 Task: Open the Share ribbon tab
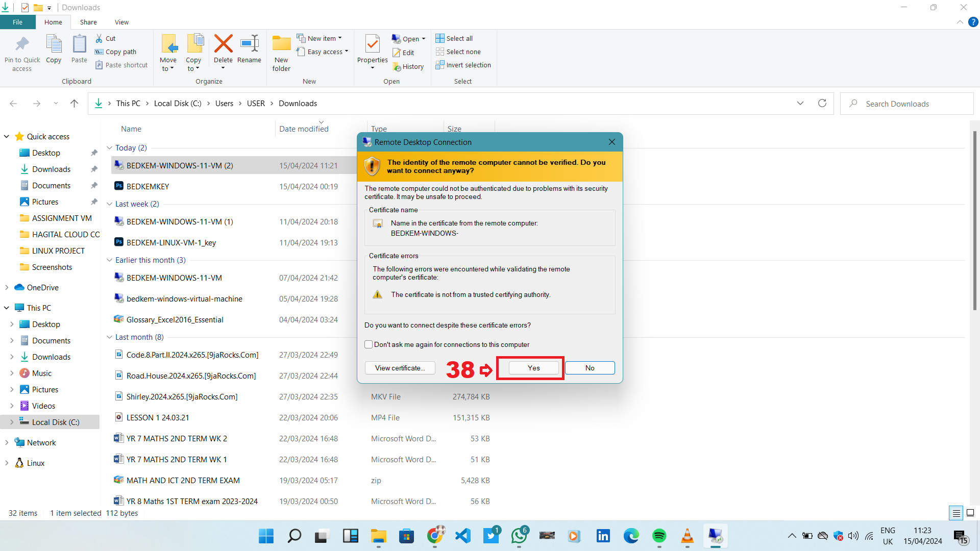click(x=88, y=22)
